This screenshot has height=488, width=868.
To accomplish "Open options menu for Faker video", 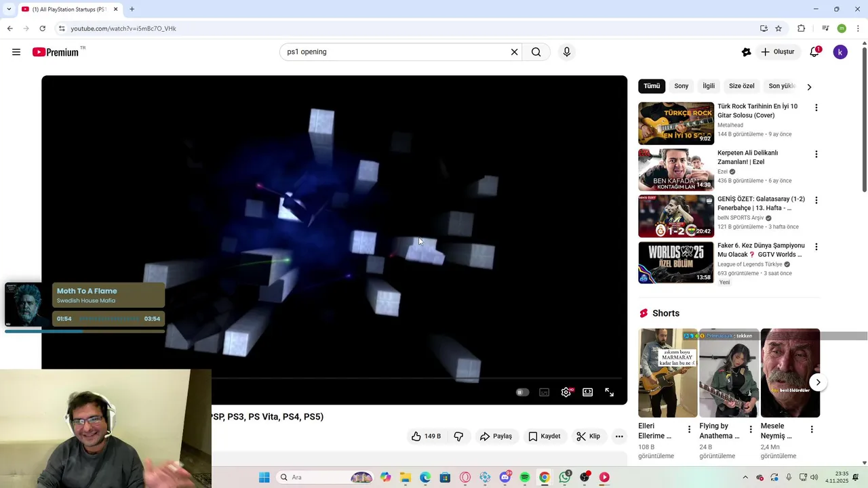I will click(816, 247).
